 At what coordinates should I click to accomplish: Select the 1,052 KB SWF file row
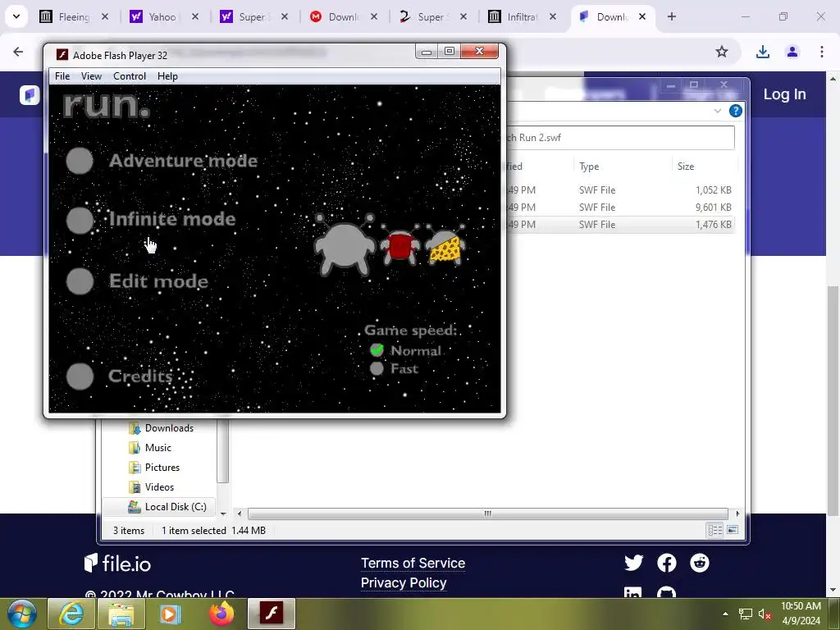[x=619, y=190]
